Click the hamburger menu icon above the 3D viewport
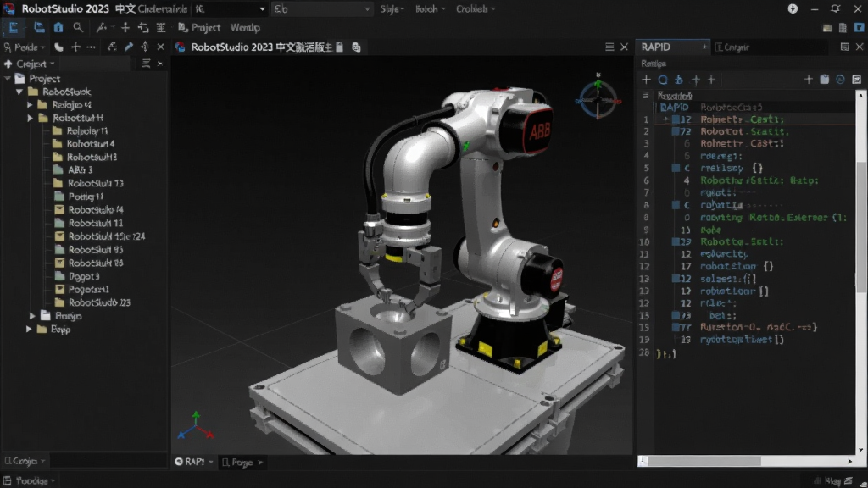Screen dimensions: 868x488 609,47
